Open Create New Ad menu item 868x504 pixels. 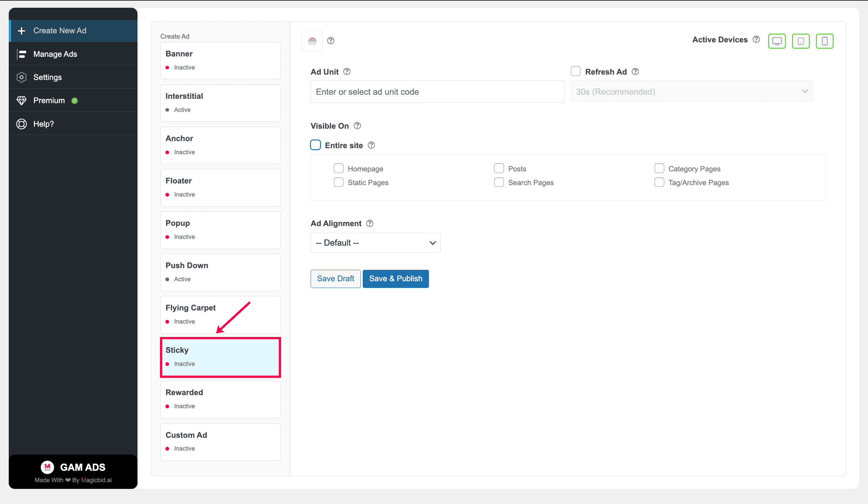[73, 31]
